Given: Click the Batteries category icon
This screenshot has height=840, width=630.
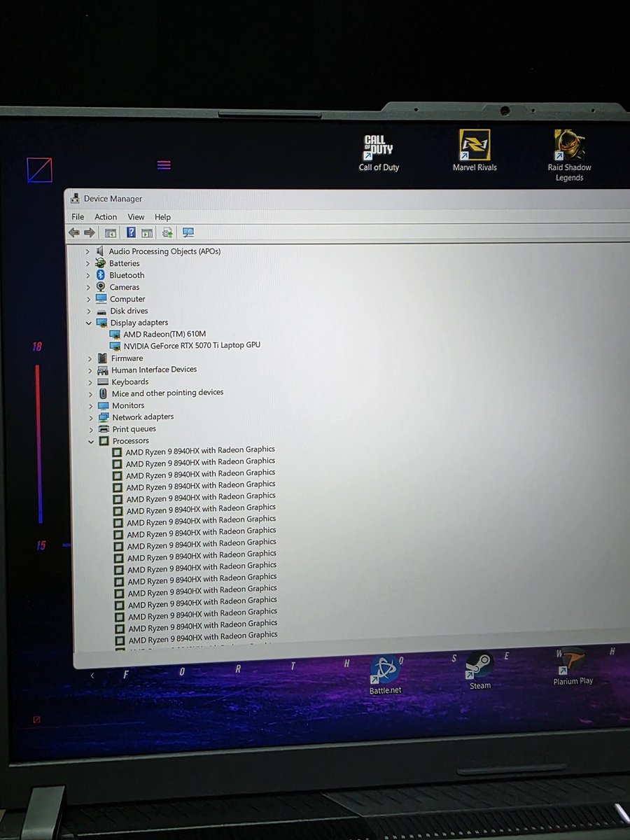Looking at the screenshot, I should (x=101, y=263).
